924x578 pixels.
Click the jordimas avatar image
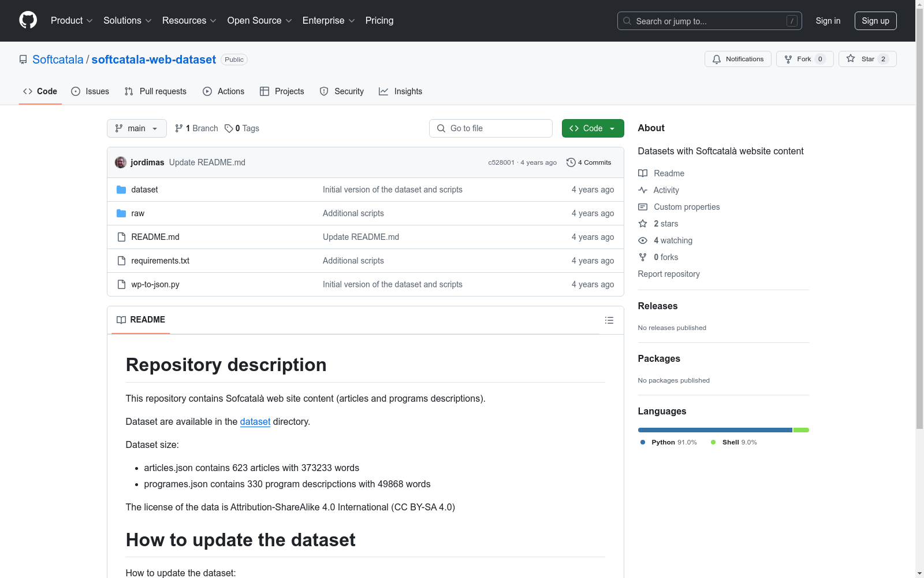[x=121, y=162]
